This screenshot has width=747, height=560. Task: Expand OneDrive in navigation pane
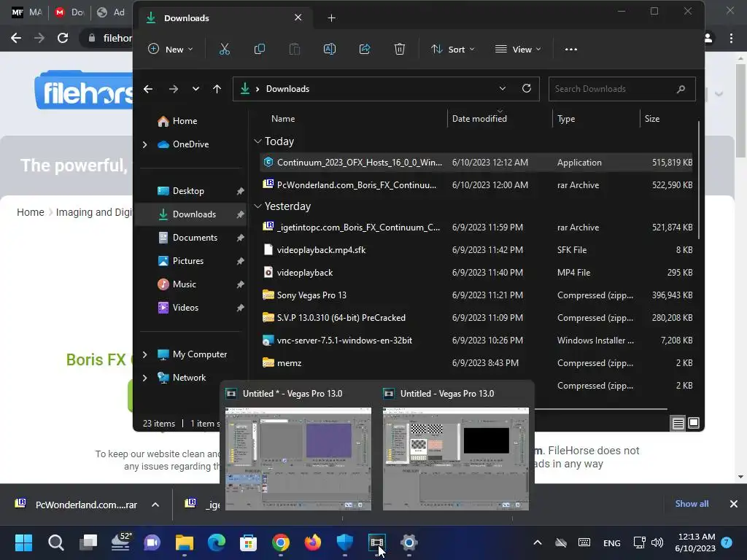pos(145,144)
